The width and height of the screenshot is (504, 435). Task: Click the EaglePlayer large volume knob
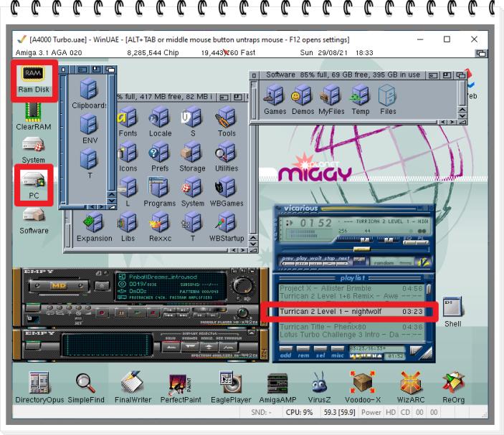(242, 285)
